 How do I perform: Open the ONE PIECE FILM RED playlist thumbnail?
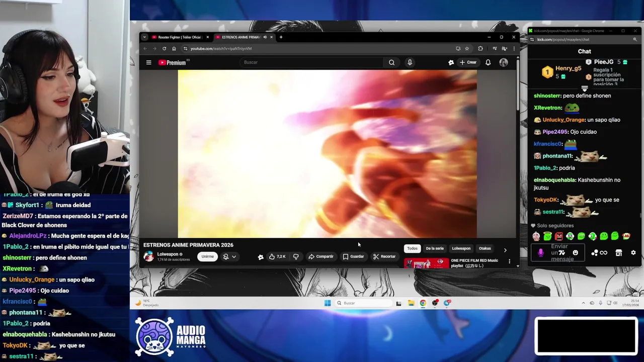[x=426, y=263]
